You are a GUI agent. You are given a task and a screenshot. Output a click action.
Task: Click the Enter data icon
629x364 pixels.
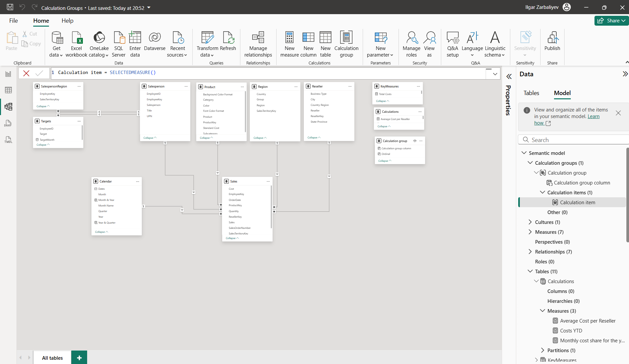click(135, 44)
